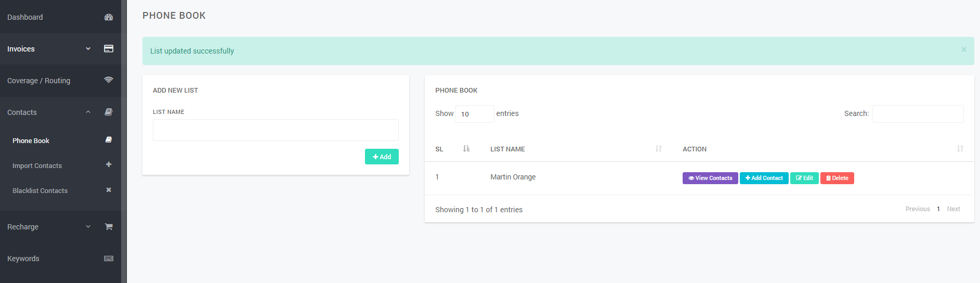The width and height of the screenshot is (980, 283).
Task: Click the Invoices credit card icon
Action: (109, 48)
